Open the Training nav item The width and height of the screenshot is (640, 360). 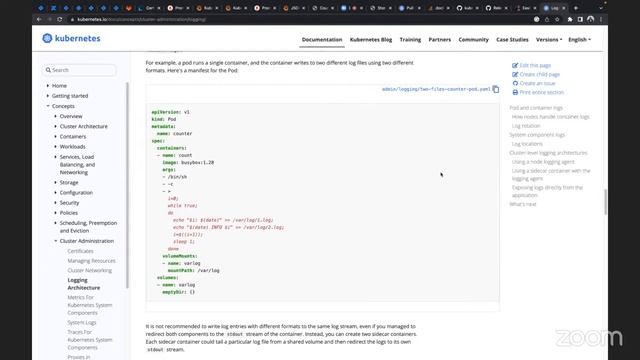click(x=410, y=40)
